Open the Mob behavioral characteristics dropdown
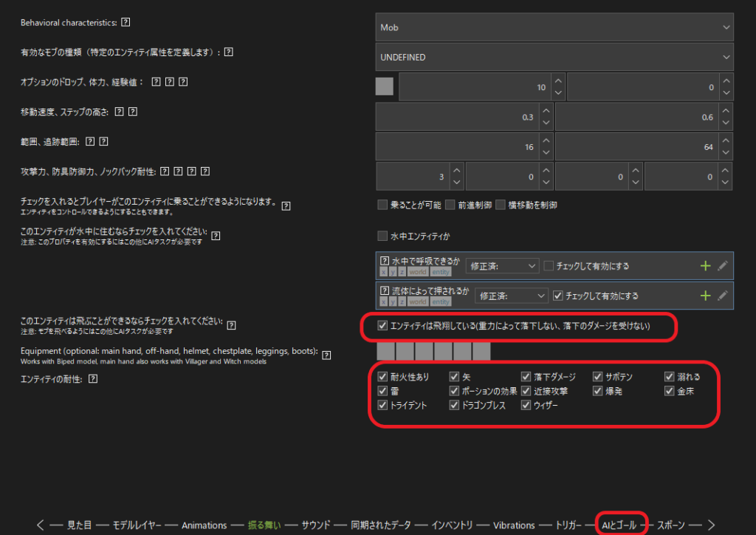Viewport: 756px width, 535px height. point(554,27)
